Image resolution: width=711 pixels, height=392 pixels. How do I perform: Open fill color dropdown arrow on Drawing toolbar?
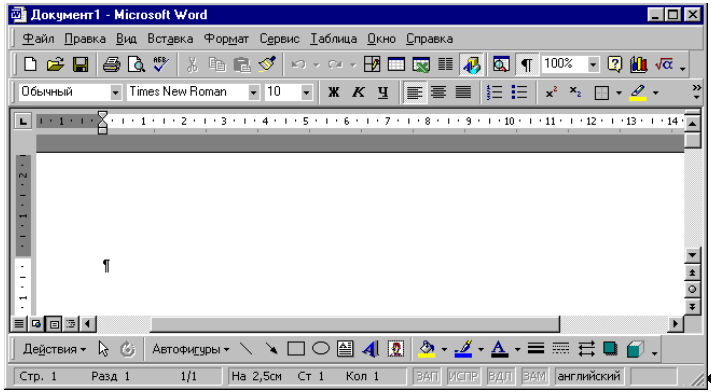tap(444, 350)
